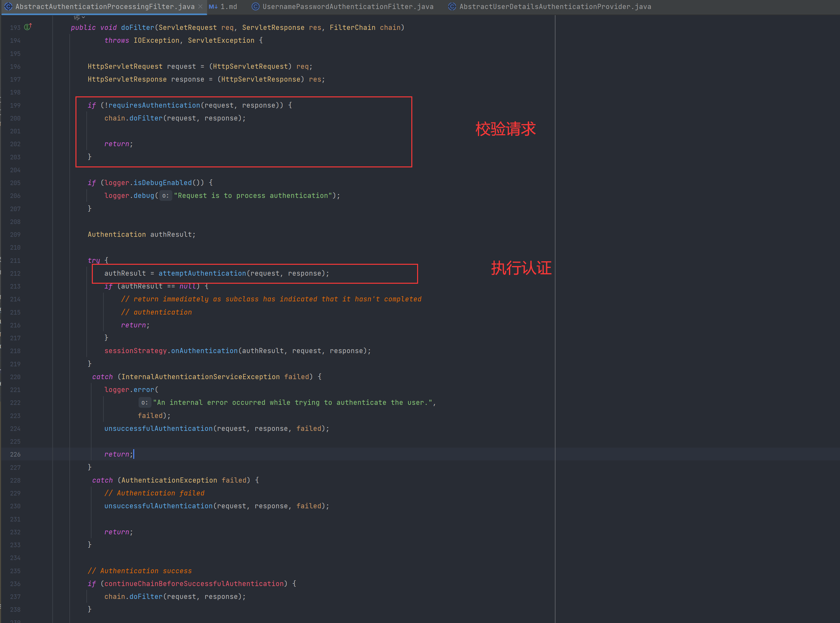Click the class icon on the AbstractAuthenticationProcessingFilter tab
Screen dimensions: 840x623
tap(8, 6)
